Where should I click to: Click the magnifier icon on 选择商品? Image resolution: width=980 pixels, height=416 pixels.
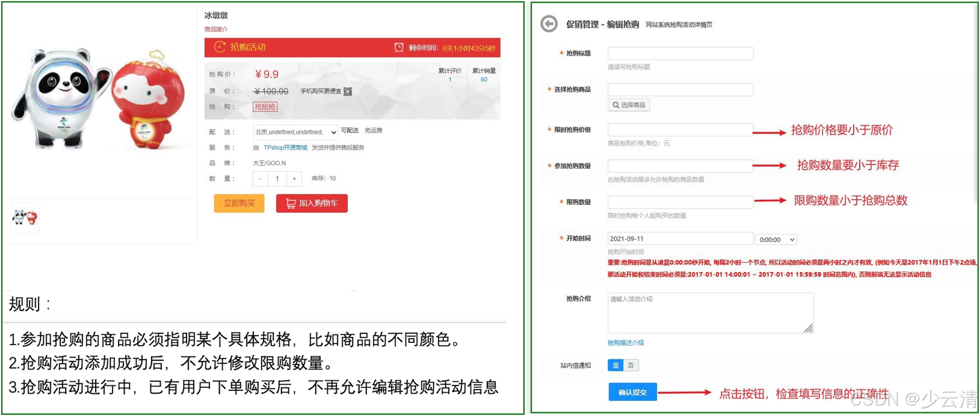coord(616,105)
